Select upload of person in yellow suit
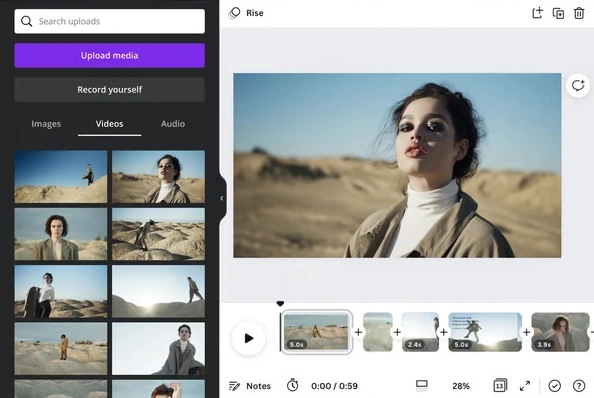 (x=61, y=348)
